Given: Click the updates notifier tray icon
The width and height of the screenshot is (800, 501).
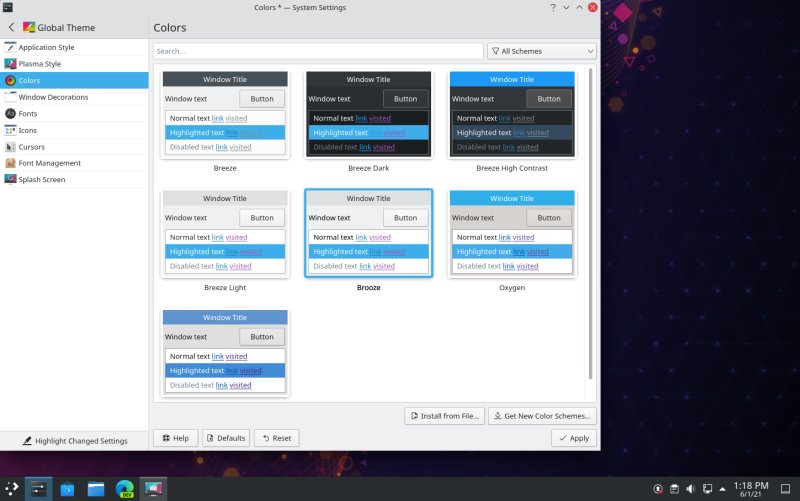Looking at the screenshot, I should pyautogui.click(x=658, y=489).
